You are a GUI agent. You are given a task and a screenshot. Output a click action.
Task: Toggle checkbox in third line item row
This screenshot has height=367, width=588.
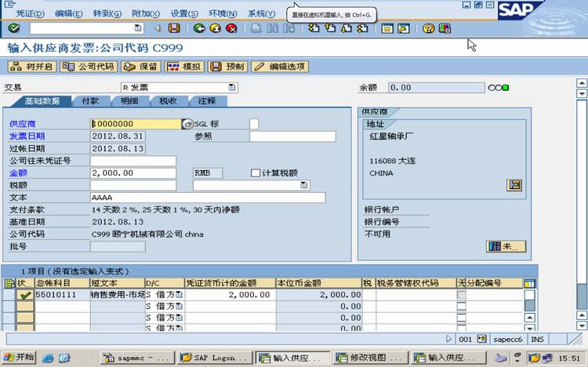pos(462,318)
